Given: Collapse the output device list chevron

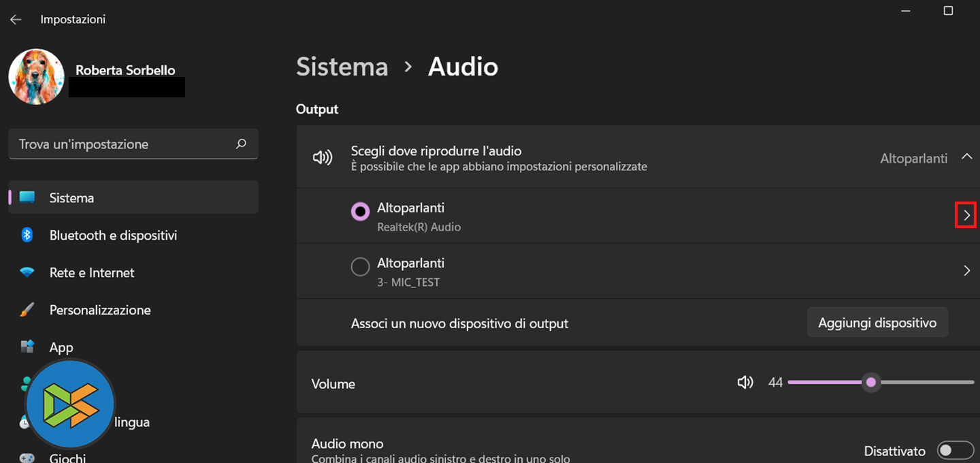Looking at the screenshot, I should point(966,157).
